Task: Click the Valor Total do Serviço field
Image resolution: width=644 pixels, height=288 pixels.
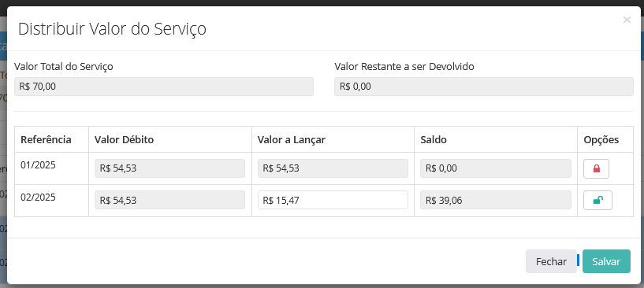Action: coord(164,87)
